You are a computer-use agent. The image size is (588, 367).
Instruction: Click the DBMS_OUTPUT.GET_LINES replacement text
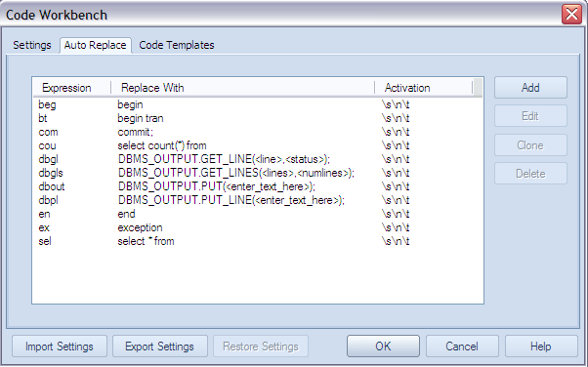click(235, 173)
